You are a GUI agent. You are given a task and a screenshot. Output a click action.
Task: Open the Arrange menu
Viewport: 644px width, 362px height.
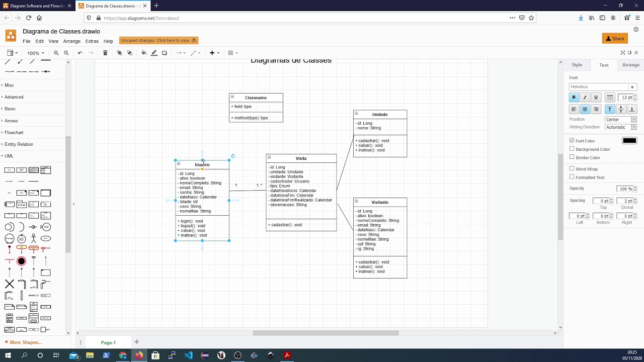71,41
